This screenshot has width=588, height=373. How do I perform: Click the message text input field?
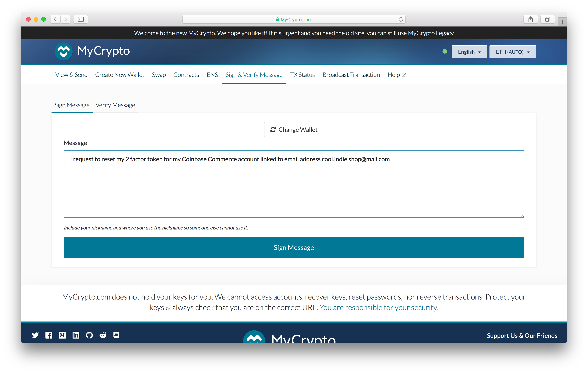(294, 184)
